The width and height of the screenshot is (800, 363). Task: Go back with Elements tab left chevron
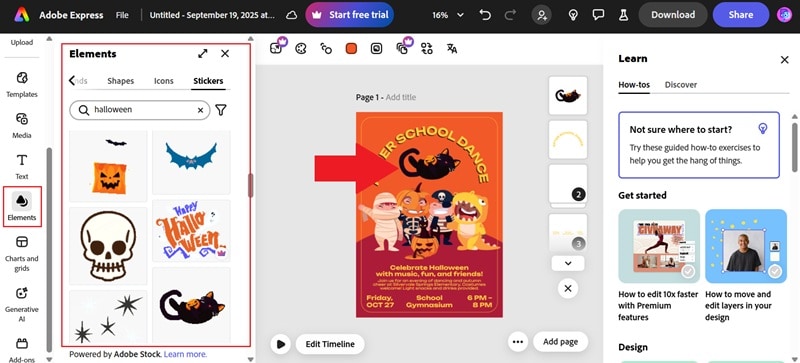(72, 81)
